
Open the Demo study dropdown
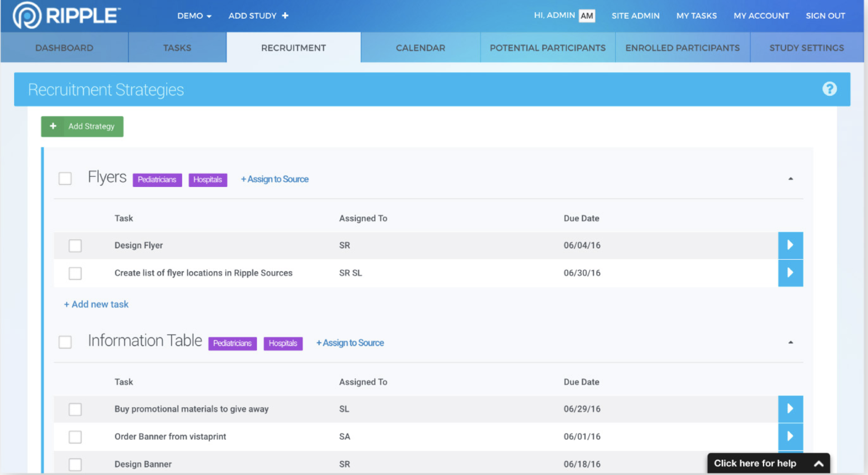[x=194, y=16]
